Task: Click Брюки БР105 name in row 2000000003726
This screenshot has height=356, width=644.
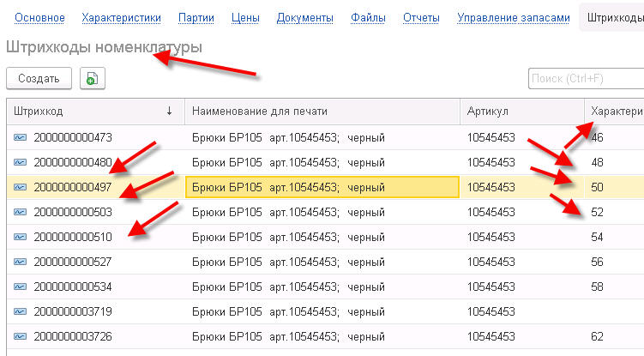Action: 288,336
